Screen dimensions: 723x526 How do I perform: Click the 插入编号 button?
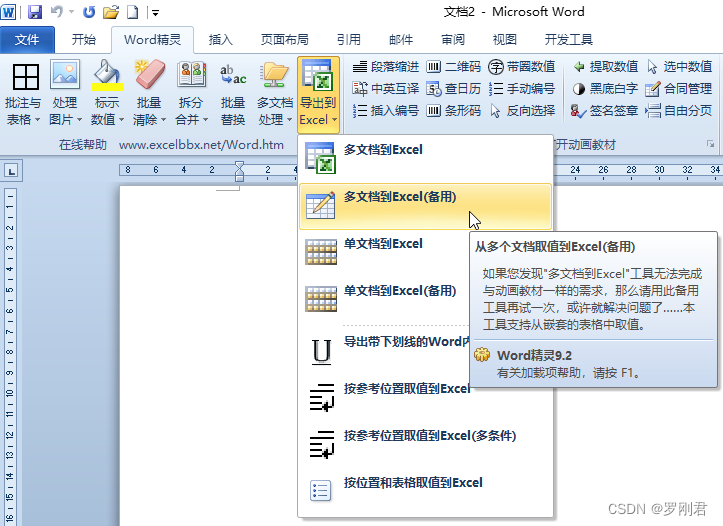point(385,111)
